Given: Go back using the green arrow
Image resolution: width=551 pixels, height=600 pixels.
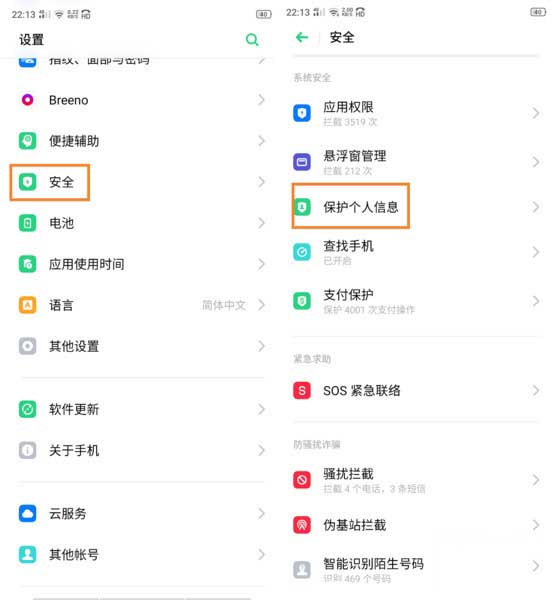Looking at the screenshot, I should 302,37.
